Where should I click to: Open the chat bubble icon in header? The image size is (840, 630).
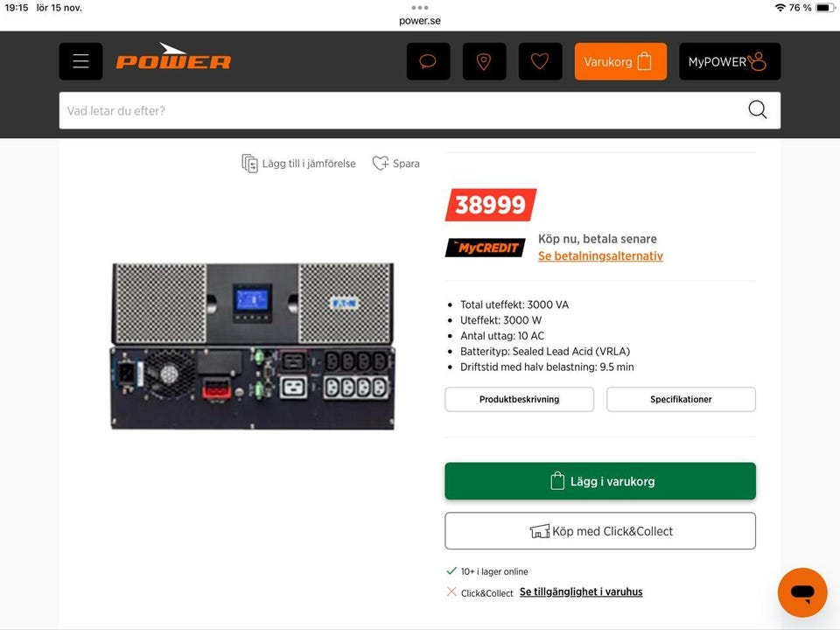click(428, 61)
